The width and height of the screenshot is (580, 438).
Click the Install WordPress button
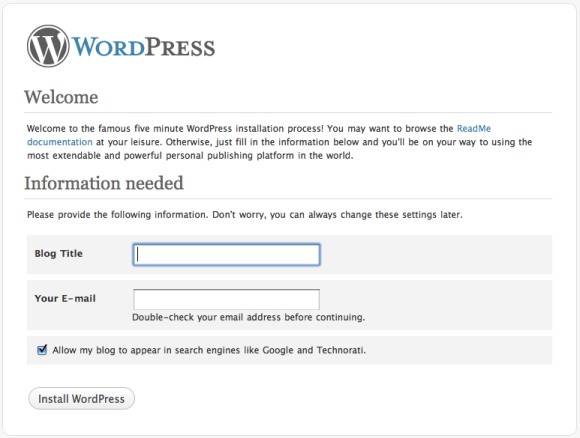tap(81, 399)
